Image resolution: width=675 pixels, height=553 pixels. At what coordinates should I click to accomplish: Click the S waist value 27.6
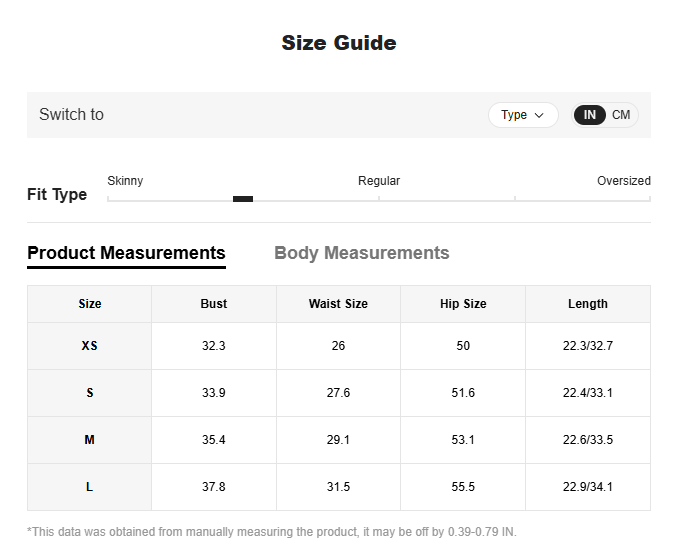pos(338,392)
